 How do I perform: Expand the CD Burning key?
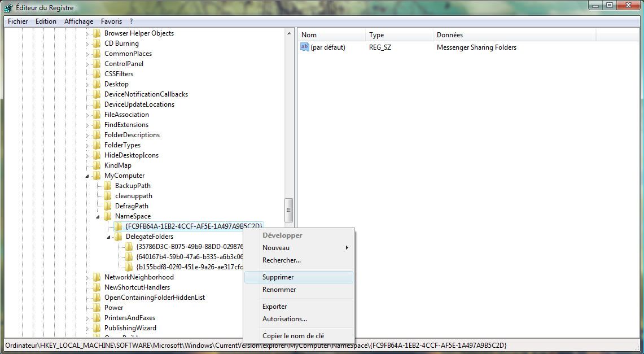(x=87, y=44)
